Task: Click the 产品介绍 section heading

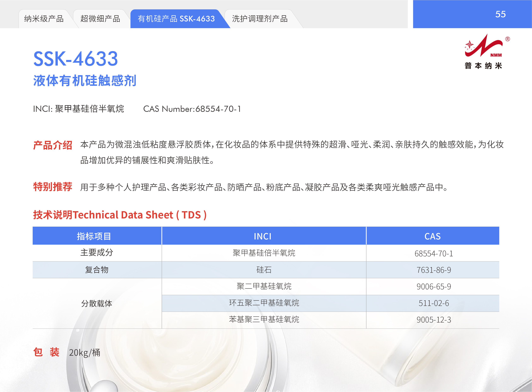Action: tap(52, 145)
